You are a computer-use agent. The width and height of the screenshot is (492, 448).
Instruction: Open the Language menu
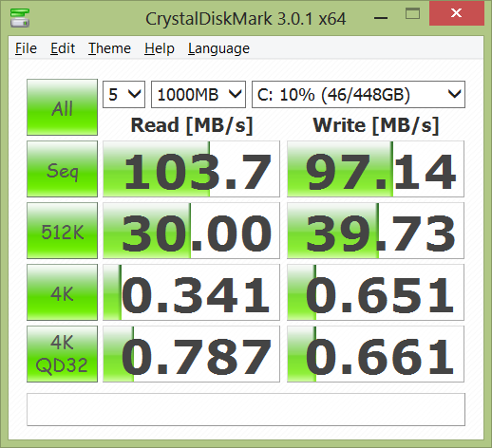218,48
